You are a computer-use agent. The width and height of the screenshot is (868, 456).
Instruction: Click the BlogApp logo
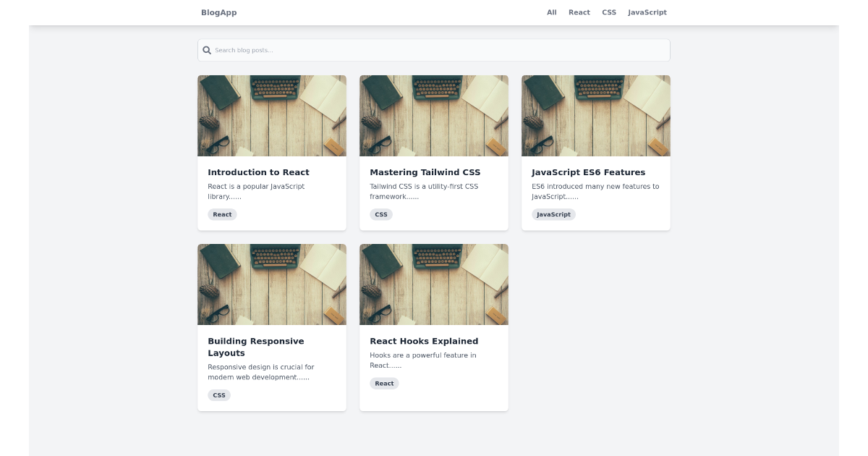point(218,12)
